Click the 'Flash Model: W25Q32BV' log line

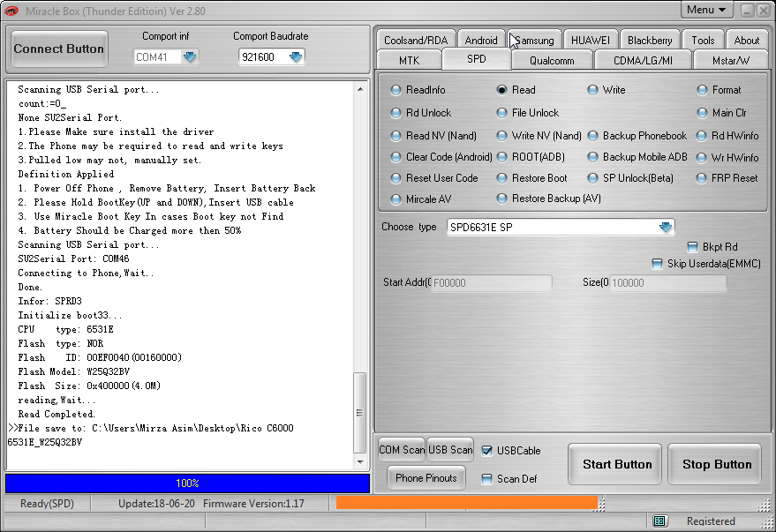(74, 371)
